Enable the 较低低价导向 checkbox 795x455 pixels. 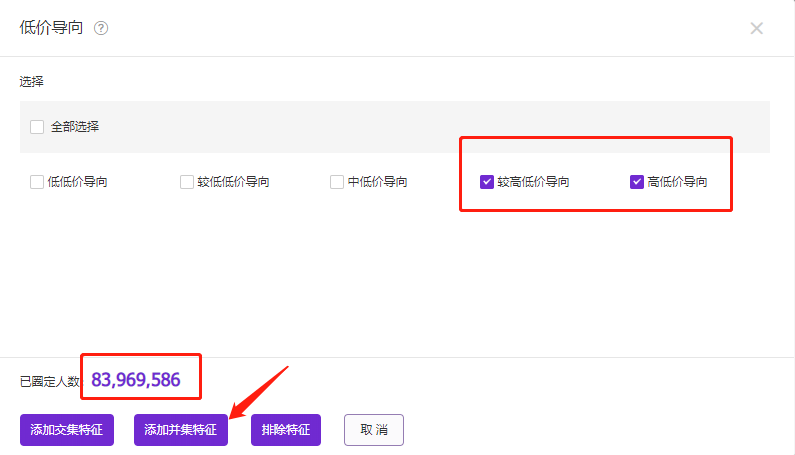tap(187, 182)
